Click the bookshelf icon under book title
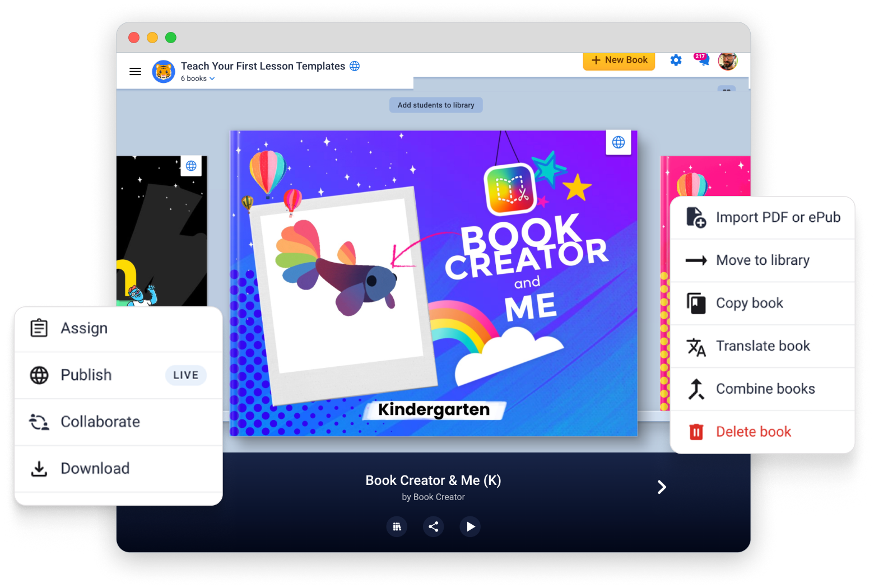874x588 pixels. (x=397, y=526)
